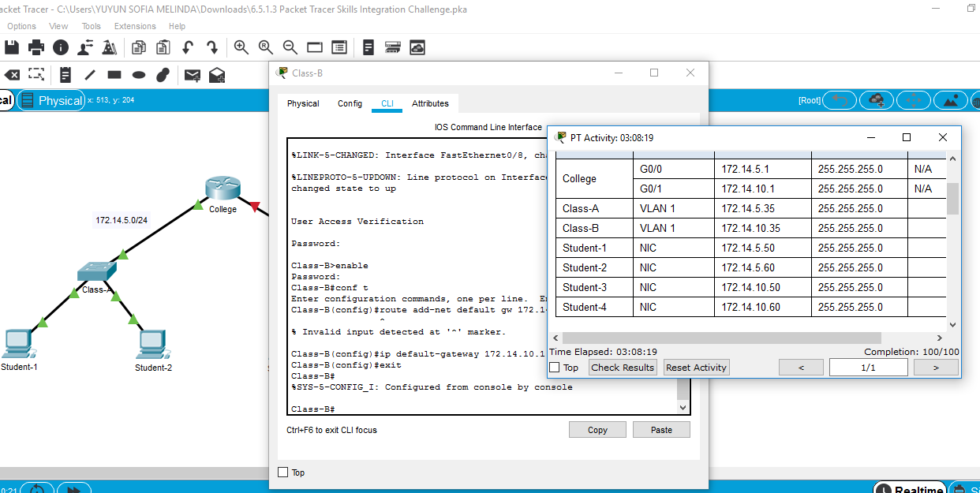Select the dashed-rectangle Resize tool

36,74
